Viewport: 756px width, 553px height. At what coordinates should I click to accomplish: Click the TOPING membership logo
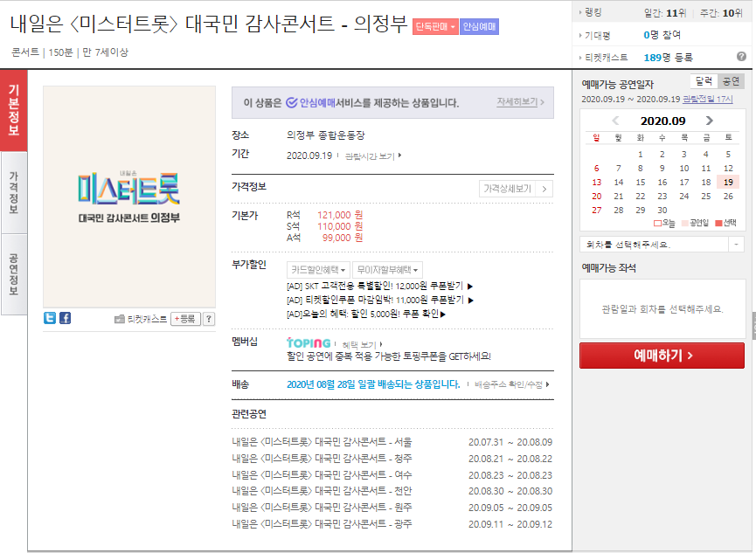[x=309, y=343]
